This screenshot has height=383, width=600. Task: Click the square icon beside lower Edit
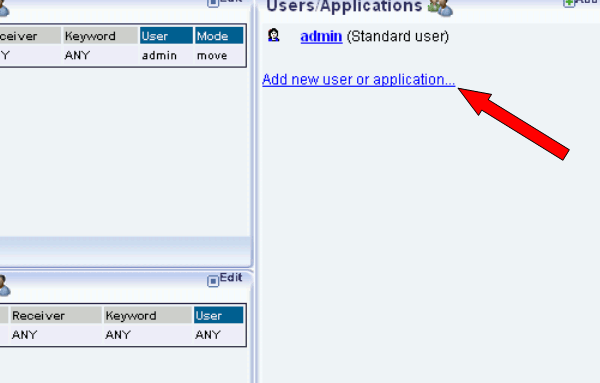pyautogui.click(x=213, y=281)
